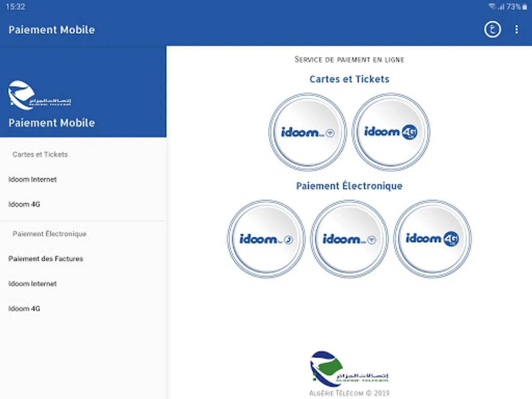Tap Idoom 4G LTE circle under Cartes et Tickets

(x=391, y=132)
